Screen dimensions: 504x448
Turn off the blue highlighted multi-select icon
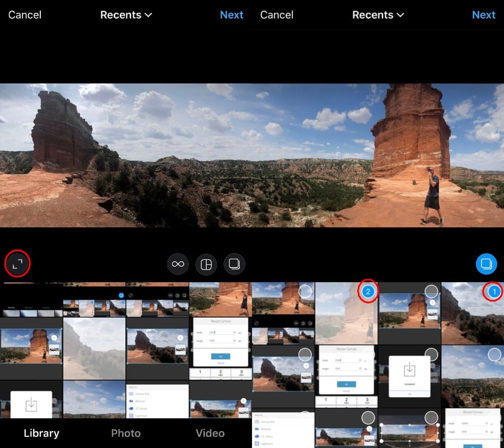[486, 264]
